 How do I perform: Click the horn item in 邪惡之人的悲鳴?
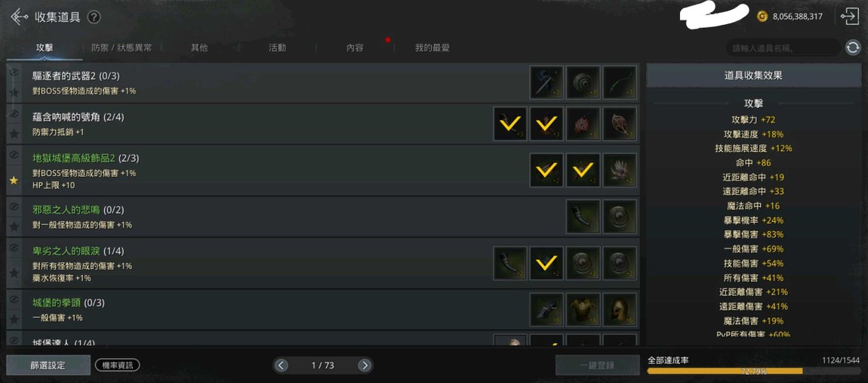tap(583, 217)
